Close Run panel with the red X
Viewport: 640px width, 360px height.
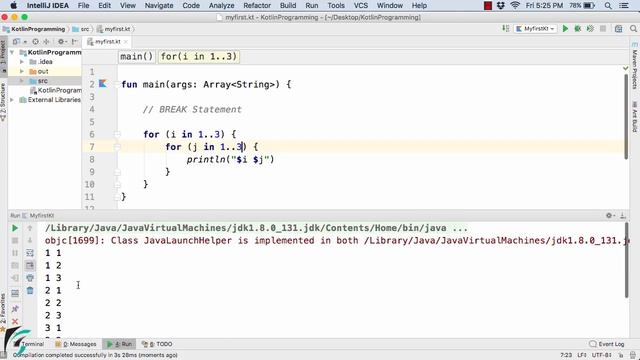15,321
